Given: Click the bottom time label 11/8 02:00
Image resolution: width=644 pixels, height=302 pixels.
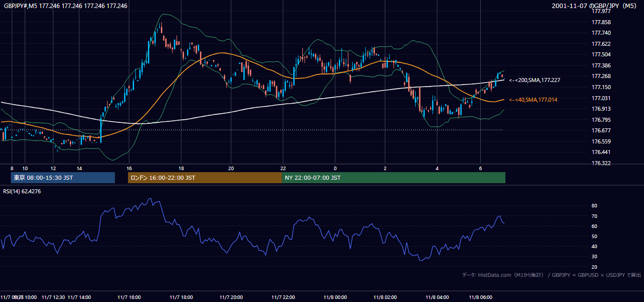Looking at the screenshot, I should (385, 297).
